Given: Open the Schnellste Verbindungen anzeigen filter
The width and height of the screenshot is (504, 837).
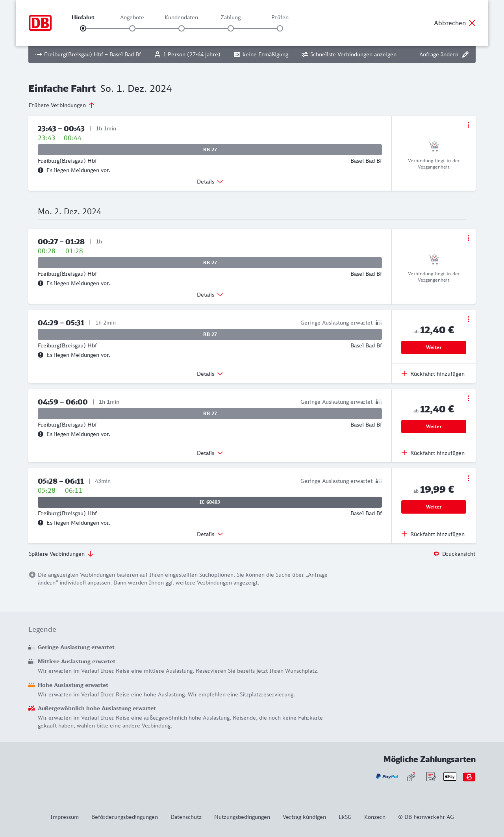Looking at the screenshot, I should click(349, 54).
